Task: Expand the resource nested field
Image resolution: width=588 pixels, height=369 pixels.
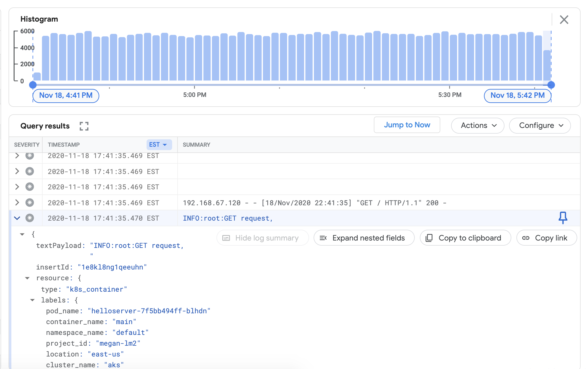Action: point(27,278)
